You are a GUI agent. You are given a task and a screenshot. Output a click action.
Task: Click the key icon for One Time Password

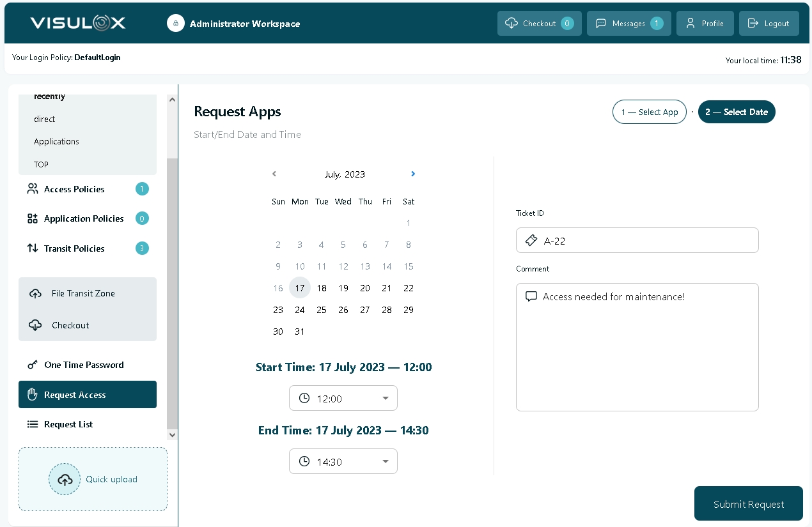(x=33, y=365)
